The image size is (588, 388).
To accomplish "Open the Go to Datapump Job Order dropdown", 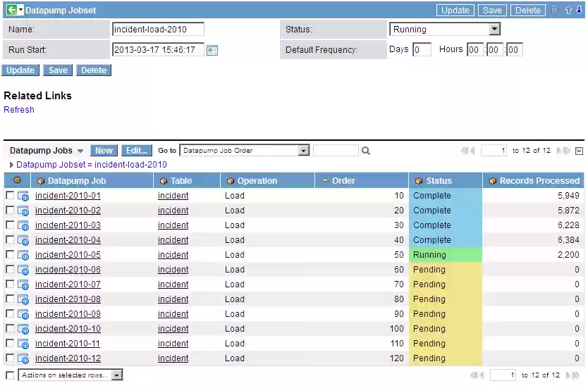I will point(245,151).
